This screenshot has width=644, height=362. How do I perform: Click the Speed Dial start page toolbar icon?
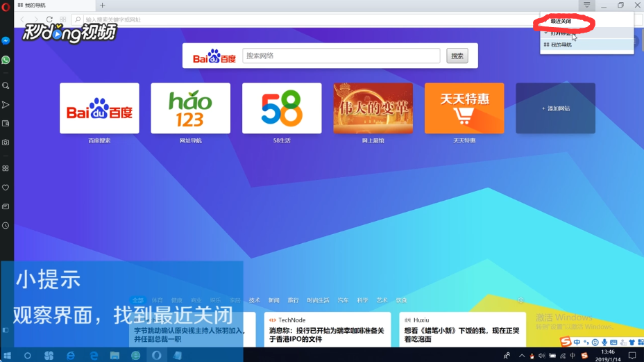click(63, 19)
